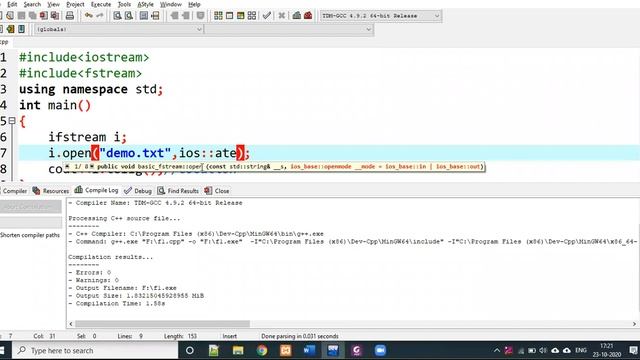This screenshot has width=640, height=360.
Task: Click the blue book icon in second toolbar row
Action: (x=21, y=29)
